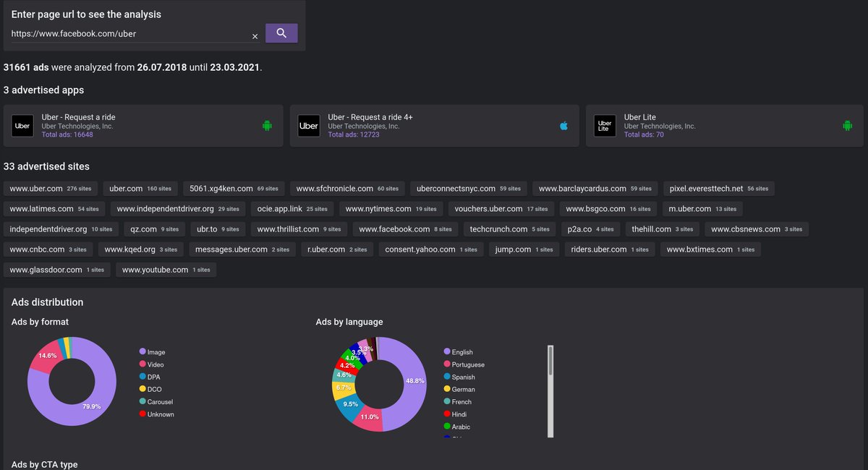The image size is (868, 470).
Task: Select the messages.uber.com site chip
Action: 242,249
